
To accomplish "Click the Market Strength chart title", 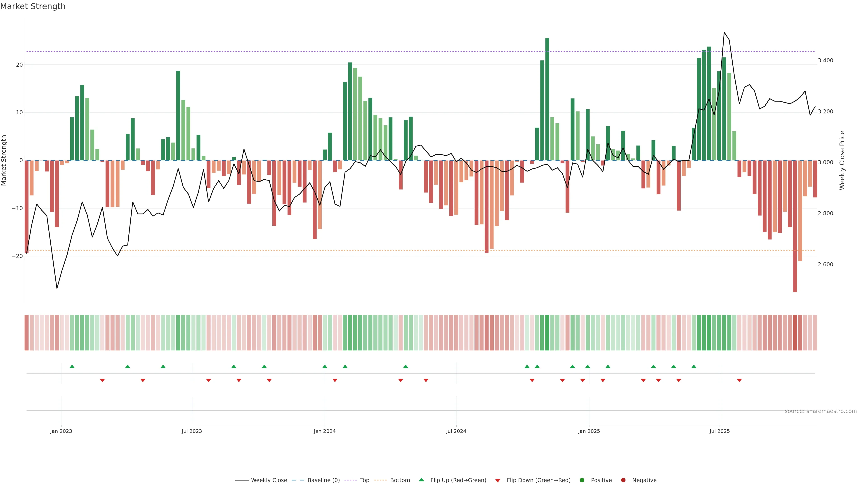I will click(33, 6).
